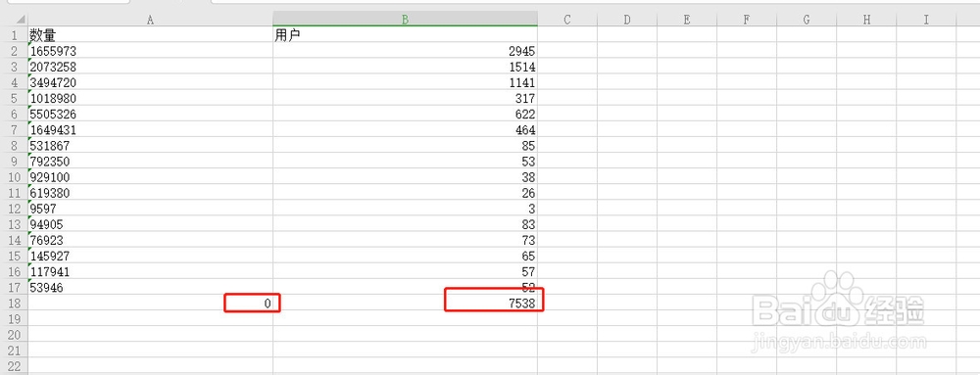Select cell containing 2073258

point(150,67)
